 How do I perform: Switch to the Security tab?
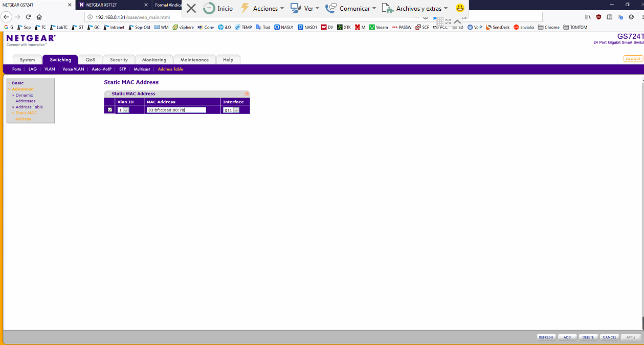tap(119, 60)
